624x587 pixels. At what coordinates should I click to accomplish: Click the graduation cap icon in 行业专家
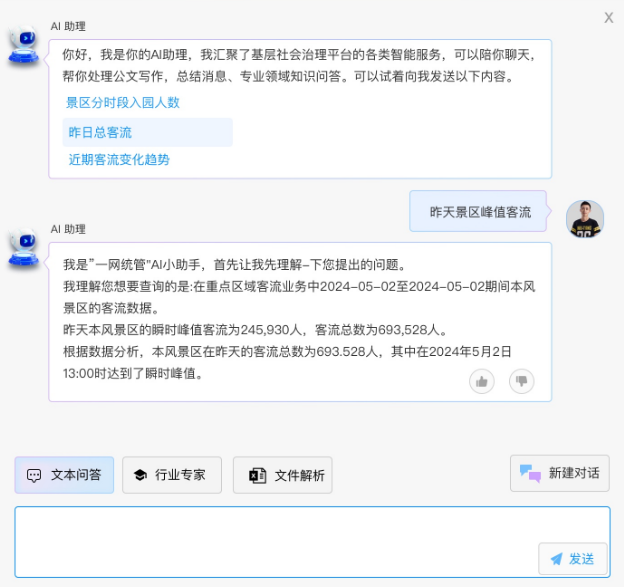pos(140,475)
